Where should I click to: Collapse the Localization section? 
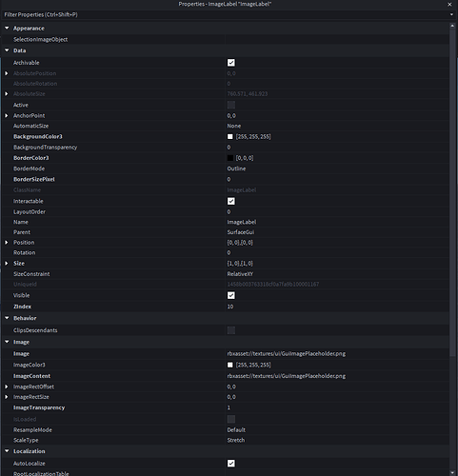7,451
